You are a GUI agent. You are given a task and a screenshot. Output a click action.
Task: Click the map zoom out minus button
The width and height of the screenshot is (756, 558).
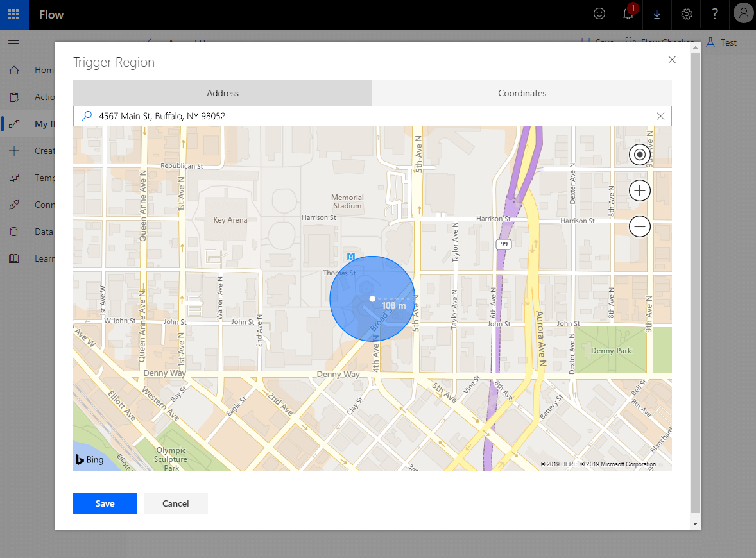click(640, 226)
